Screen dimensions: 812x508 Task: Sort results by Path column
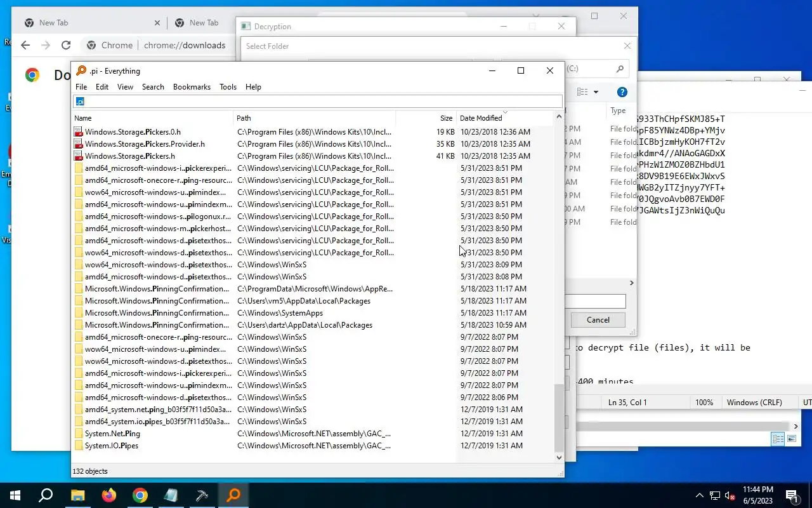tap(315, 118)
